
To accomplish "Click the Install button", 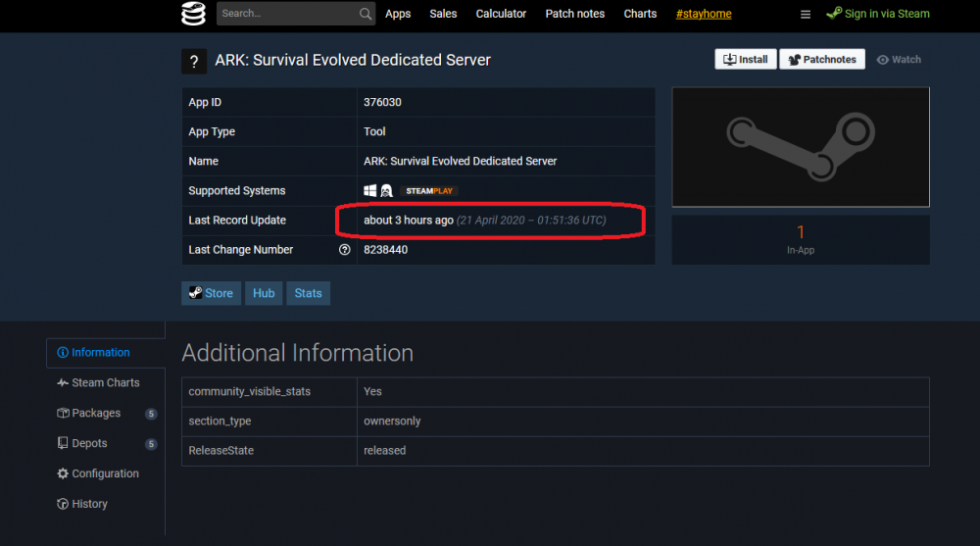I will point(745,60).
